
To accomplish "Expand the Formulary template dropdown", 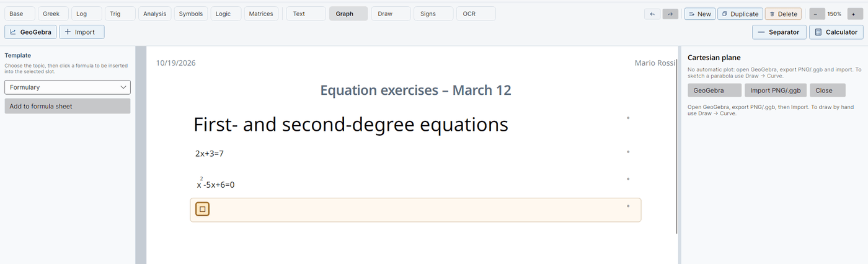I will (68, 87).
